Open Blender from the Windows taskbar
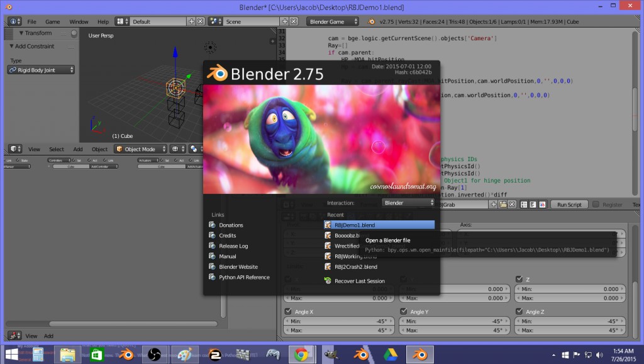Image resolution: width=644 pixels, height=364 pixels. 420,354
